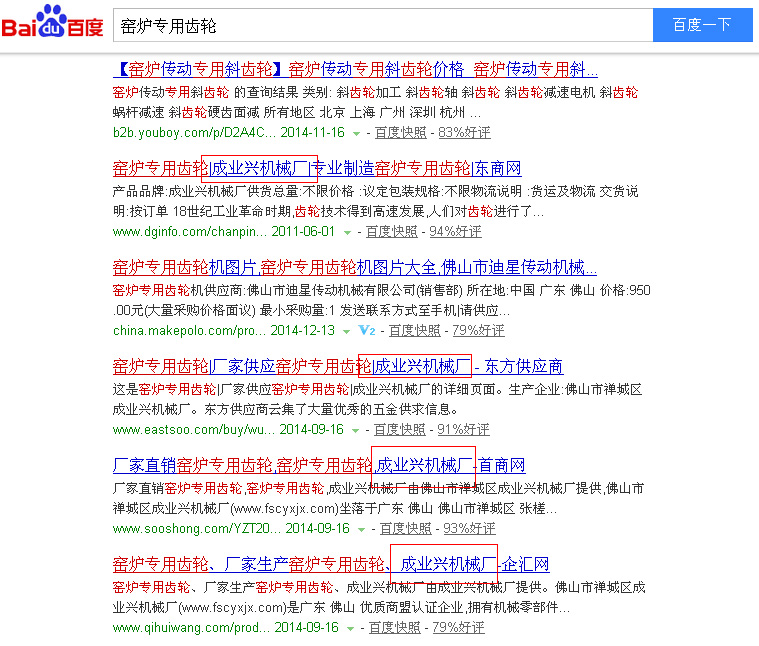Open the 首商网 厂家直销窑炉专用齿轮 result title
This screenshot has width=759, height=646.
(x=319, y=466)
